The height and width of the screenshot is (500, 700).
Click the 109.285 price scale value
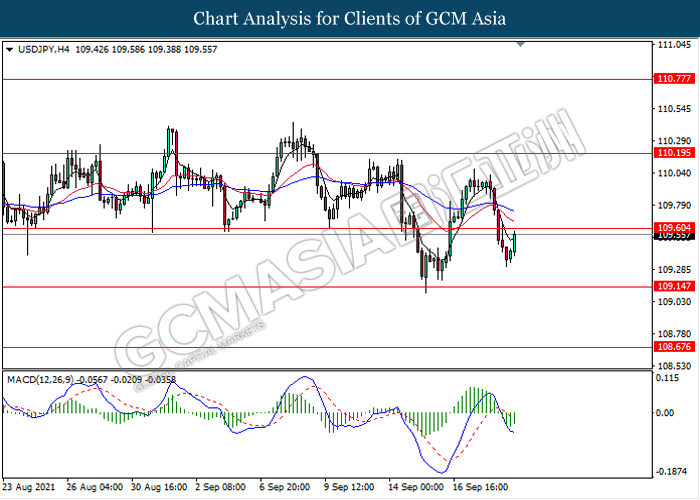[674, 270]
